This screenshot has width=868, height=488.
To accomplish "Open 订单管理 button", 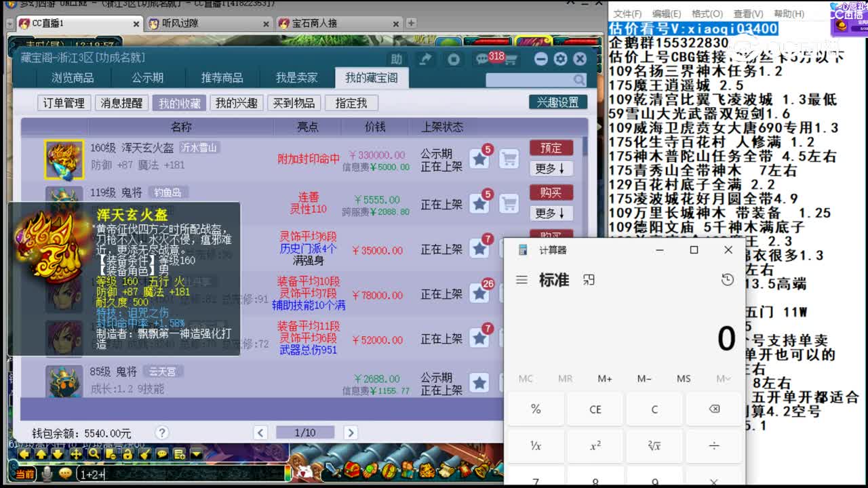I will pos(64,103).
